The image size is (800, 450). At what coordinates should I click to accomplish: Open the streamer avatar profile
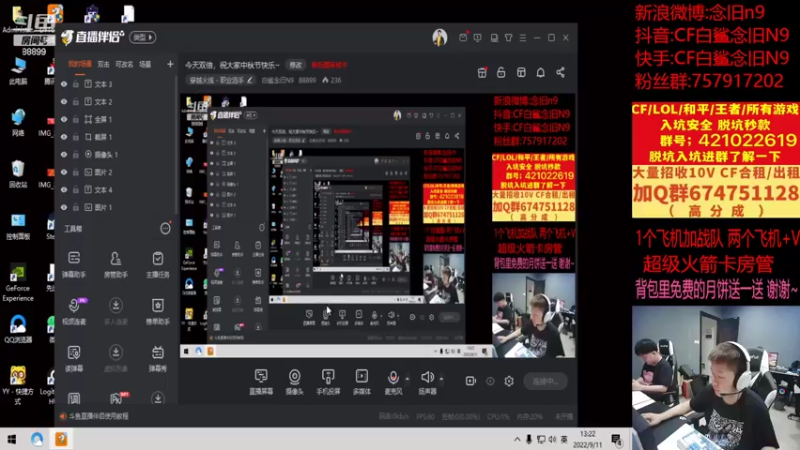coord(440,37)
